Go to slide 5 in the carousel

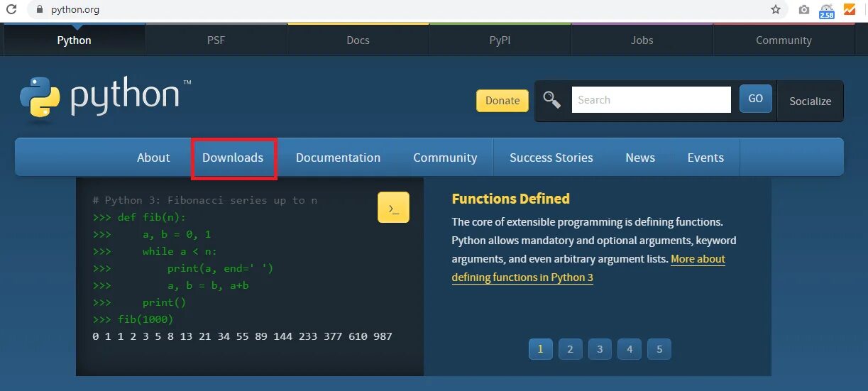point(659,348)
